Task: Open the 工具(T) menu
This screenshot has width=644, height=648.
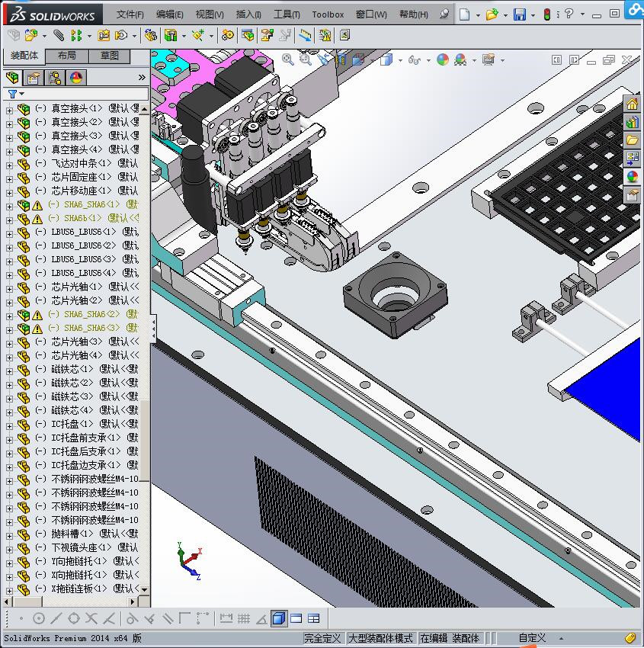Action: point(287,14)
